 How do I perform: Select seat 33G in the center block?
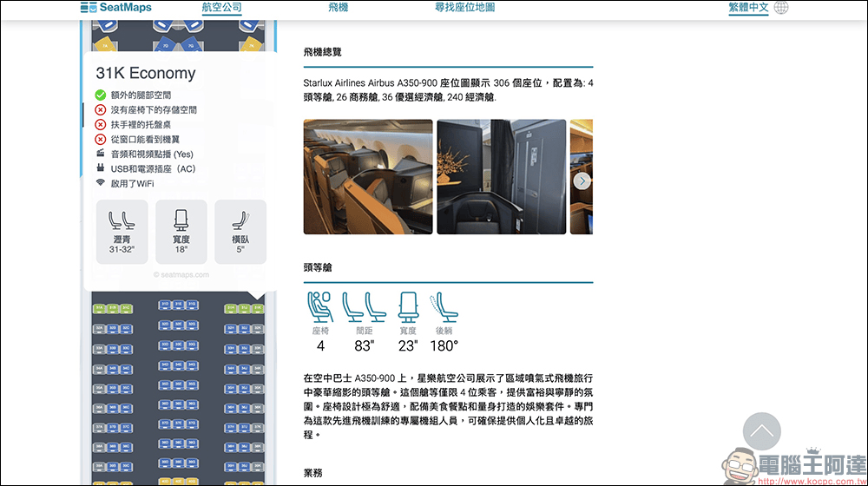click(192, 345)
